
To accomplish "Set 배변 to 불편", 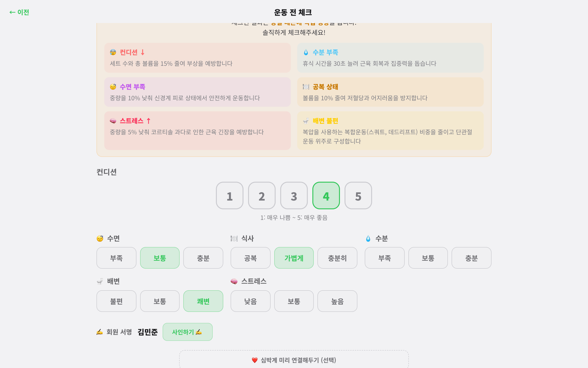I will 116,301.
